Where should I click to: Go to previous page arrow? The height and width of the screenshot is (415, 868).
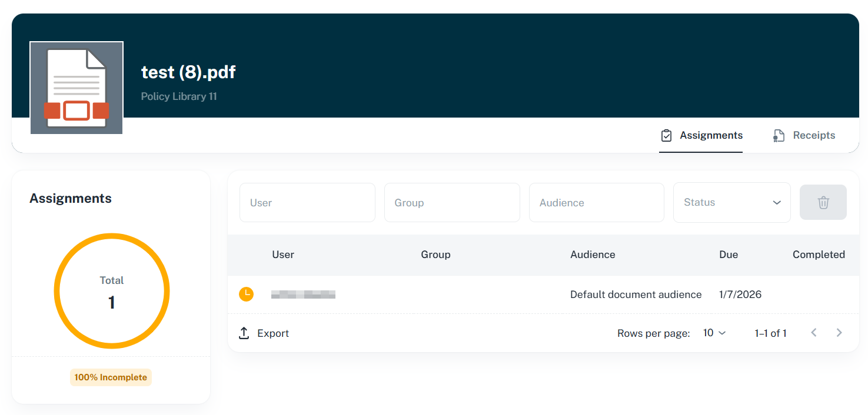(814, 333)
